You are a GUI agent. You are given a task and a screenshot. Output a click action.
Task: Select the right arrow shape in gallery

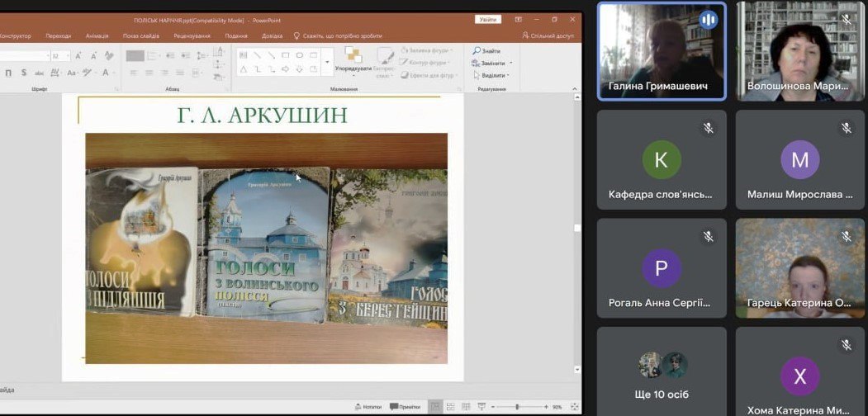pos(286,69)
